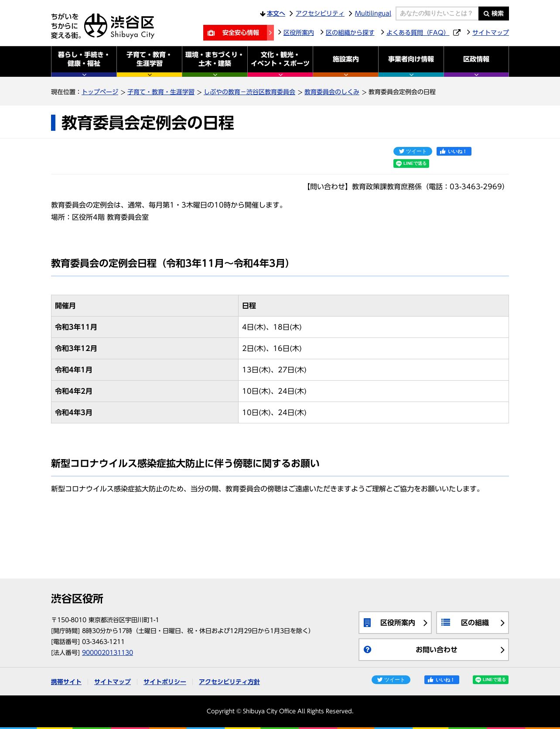
Task: Click the top LINEで送る button
Action: tap(411, 164)
